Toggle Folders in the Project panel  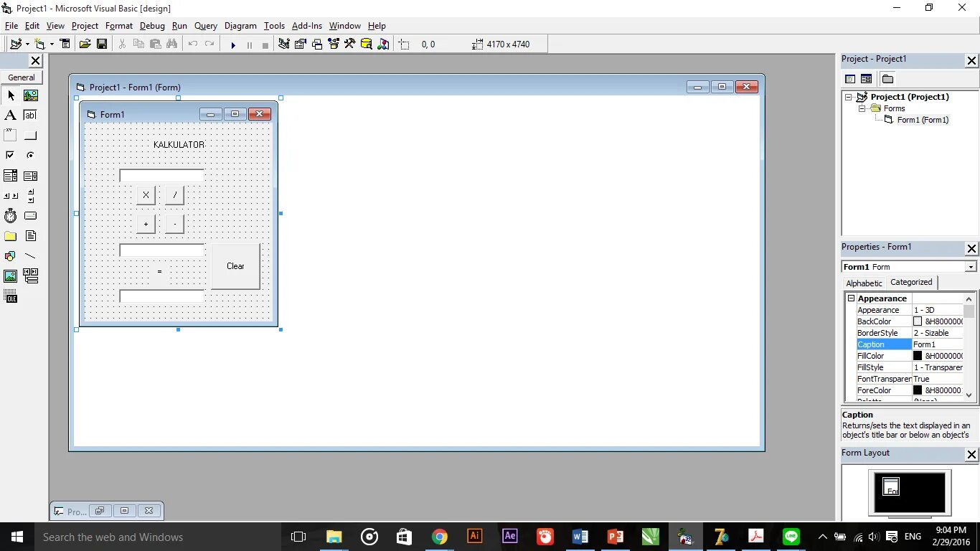[887, 79]
